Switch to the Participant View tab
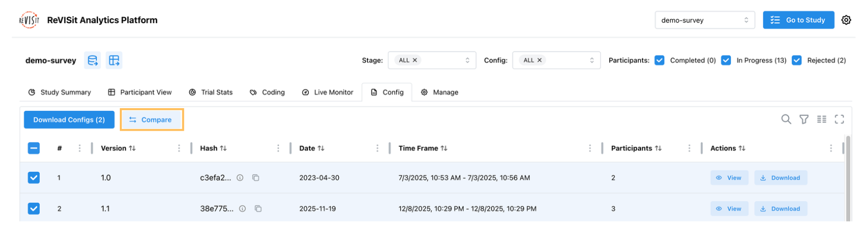The width and height of the screenshot is (868, 226). (140, 93)
